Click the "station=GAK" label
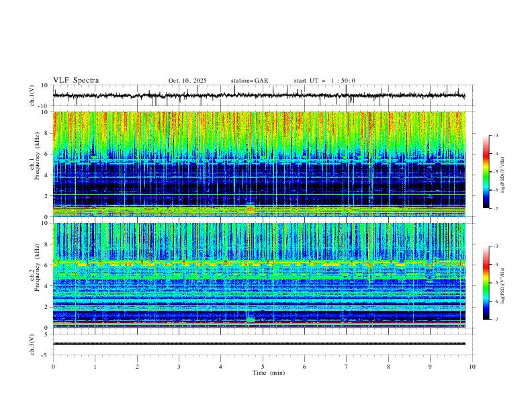 (249, 81)
